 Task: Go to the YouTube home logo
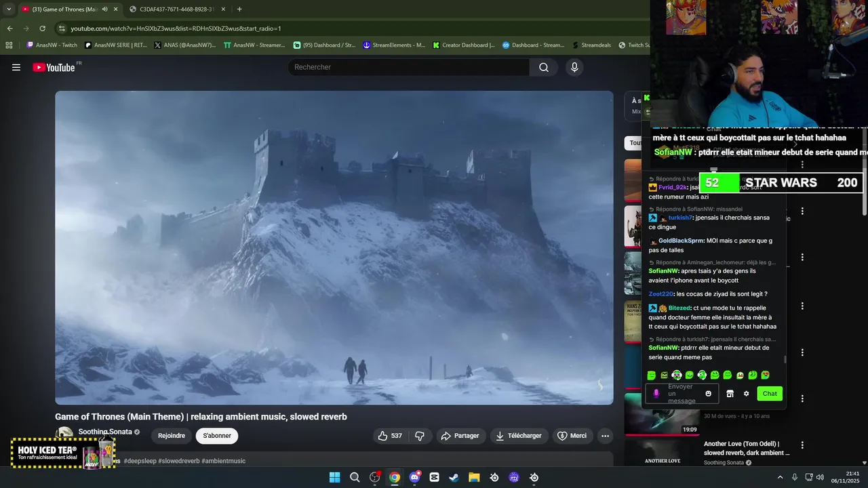[54, 67]
